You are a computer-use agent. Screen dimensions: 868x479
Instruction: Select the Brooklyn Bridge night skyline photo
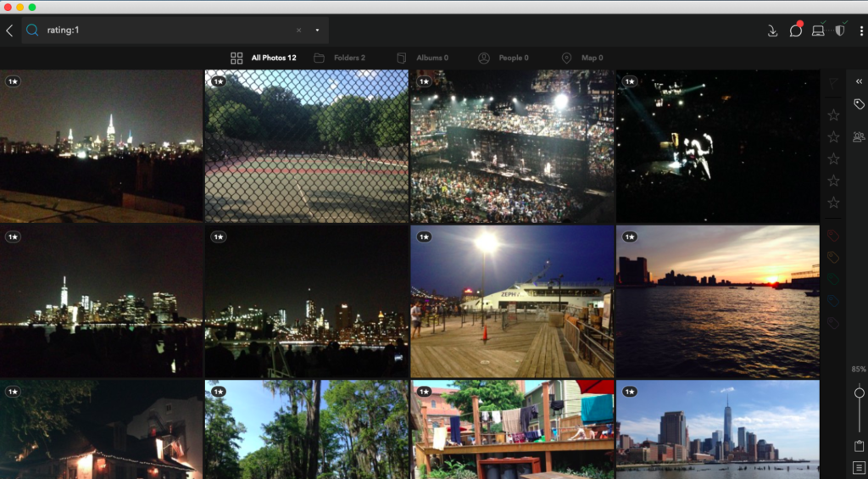(x=307, y=301)
